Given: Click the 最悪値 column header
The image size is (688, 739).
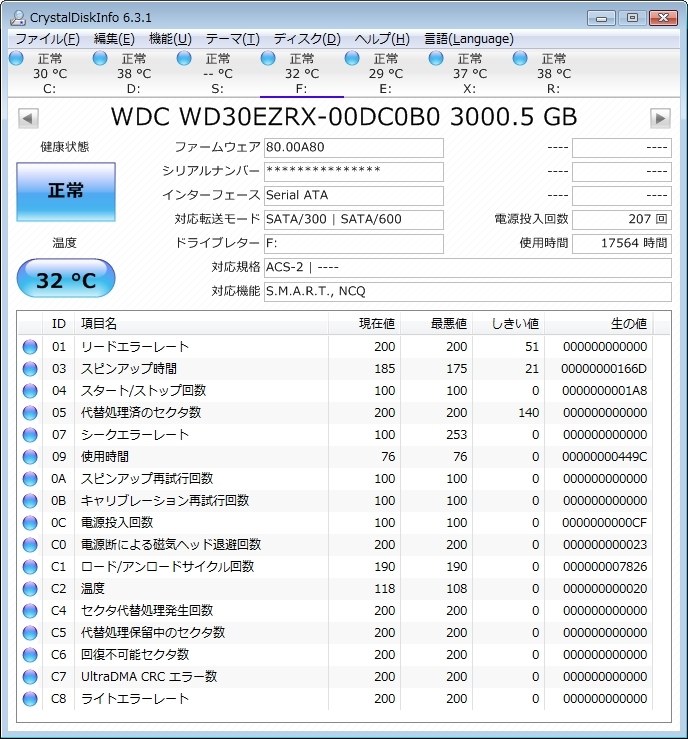Looking at the screenshot, I should [436, 324].
